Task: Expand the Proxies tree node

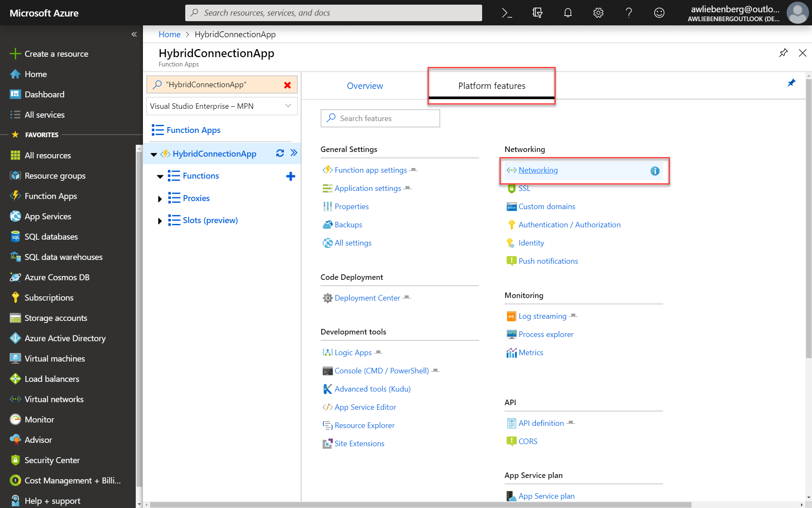Action: 160,199
